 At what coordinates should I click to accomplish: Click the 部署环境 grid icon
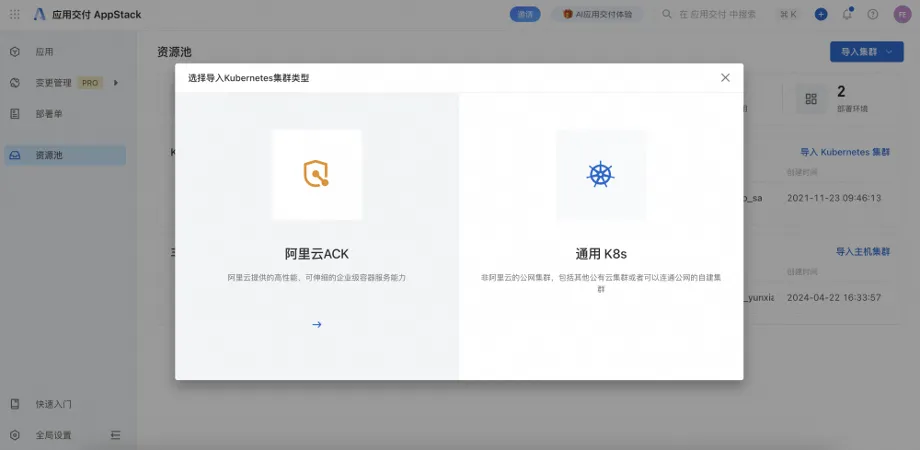(811, 99)
